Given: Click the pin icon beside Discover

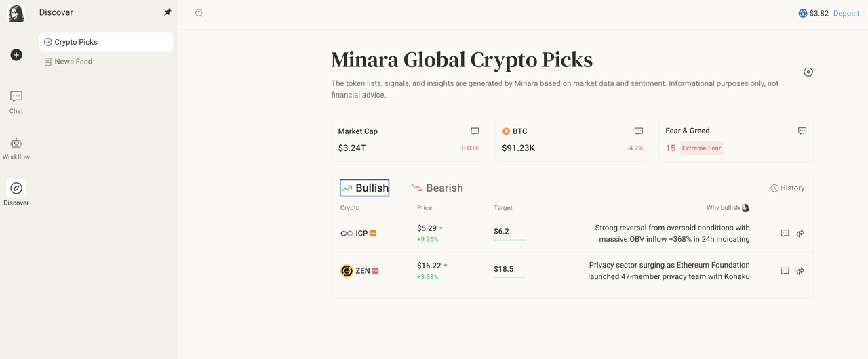Looking at the screenshot, I should pyautogui.click(x=168, y=12).
